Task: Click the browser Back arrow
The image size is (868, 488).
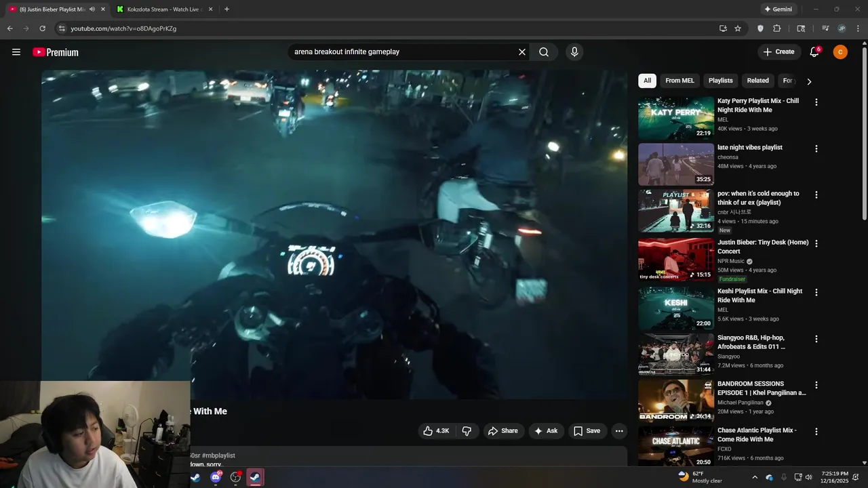Action: point(9,28)
